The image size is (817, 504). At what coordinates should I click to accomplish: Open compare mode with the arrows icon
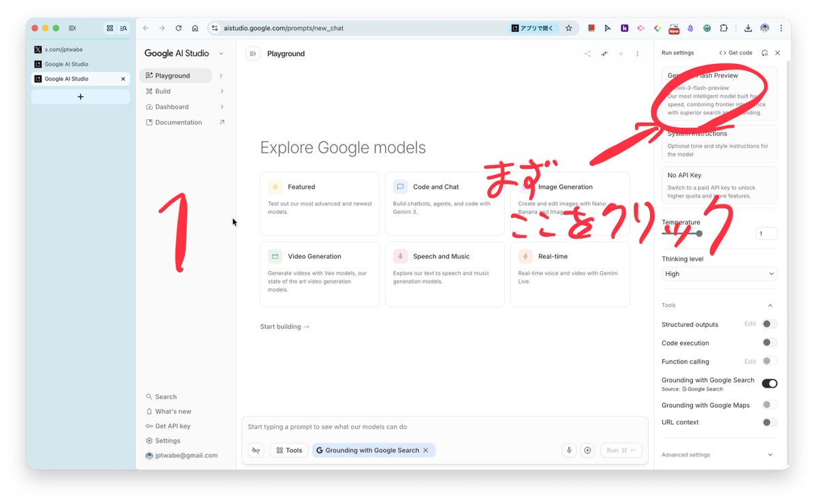click(604, 54)
